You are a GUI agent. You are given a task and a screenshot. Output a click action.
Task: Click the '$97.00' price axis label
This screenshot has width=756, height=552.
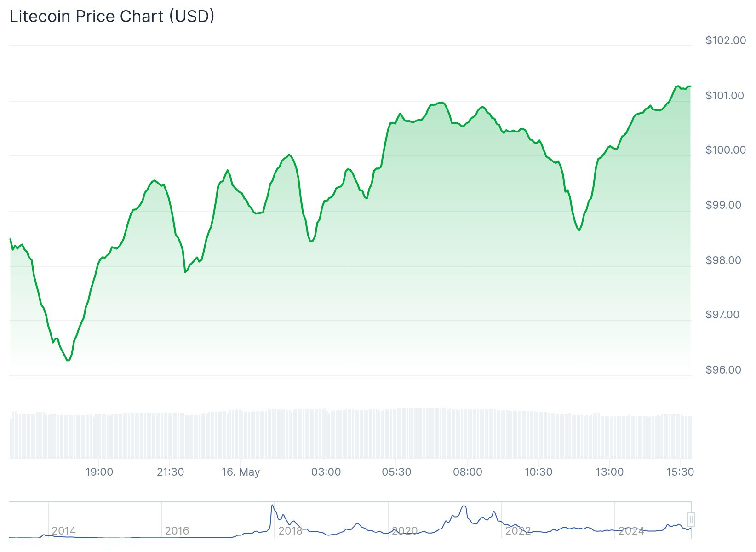tap(722, 315)
